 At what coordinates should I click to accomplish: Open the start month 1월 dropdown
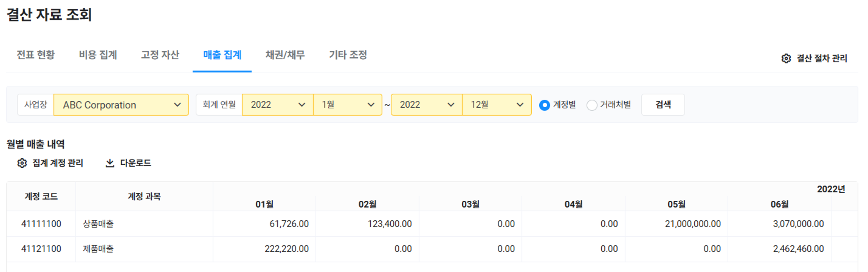pos(347,105)
